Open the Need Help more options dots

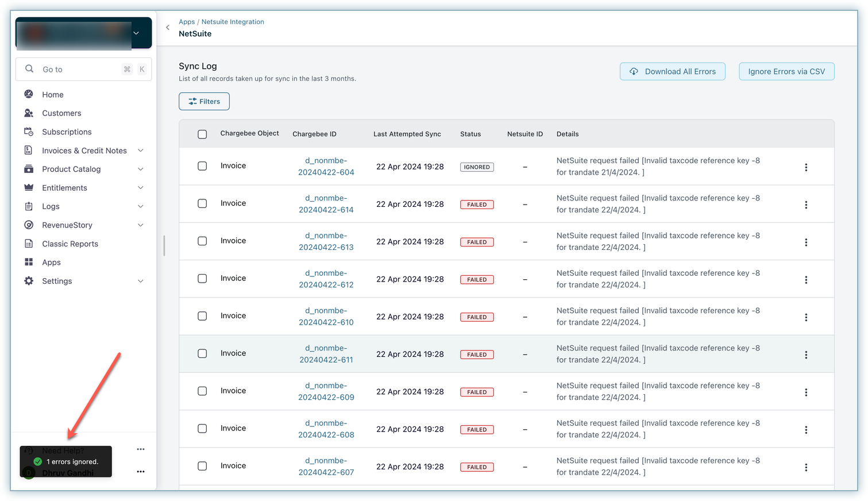(141, 449)
